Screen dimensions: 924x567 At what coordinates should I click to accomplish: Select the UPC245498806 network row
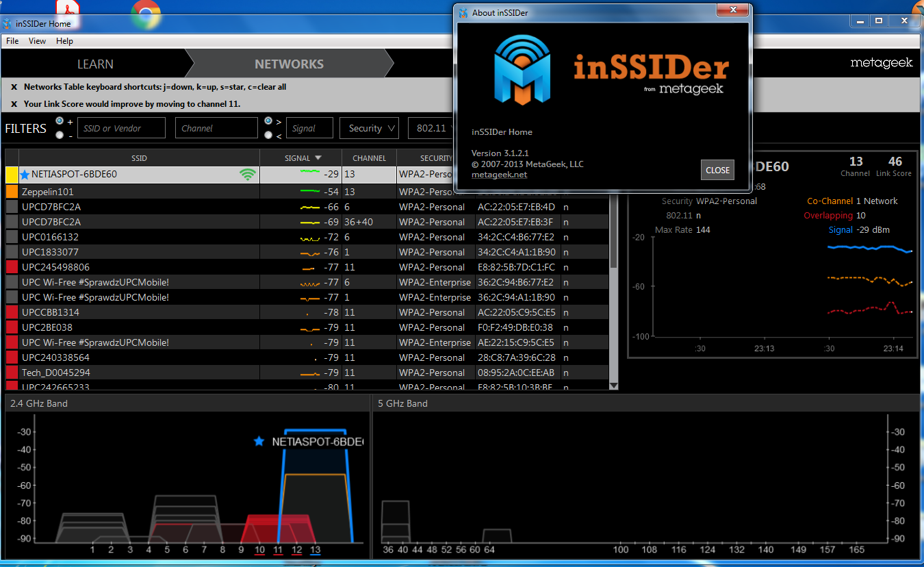[307, 267]
